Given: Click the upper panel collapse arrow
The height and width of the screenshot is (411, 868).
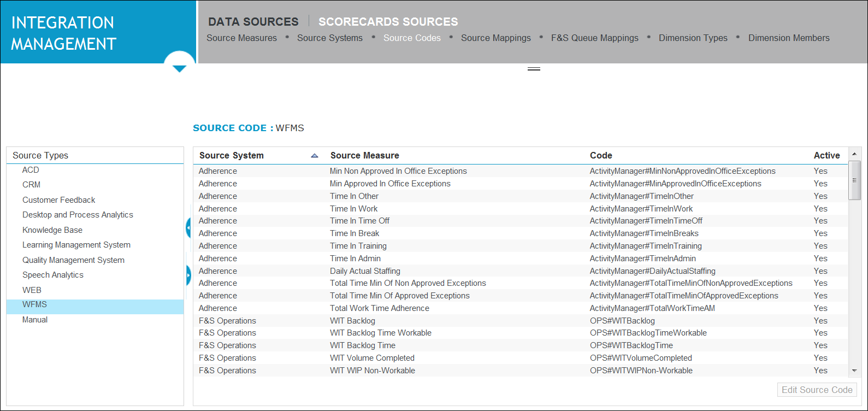Looking at the screenshot, I should [x=188, y=227].
